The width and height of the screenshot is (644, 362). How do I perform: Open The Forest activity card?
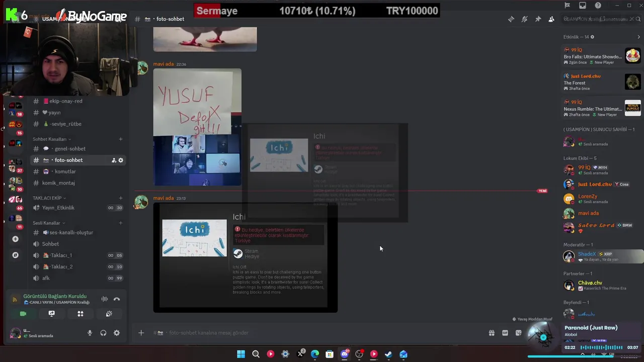tap(602, 82)
